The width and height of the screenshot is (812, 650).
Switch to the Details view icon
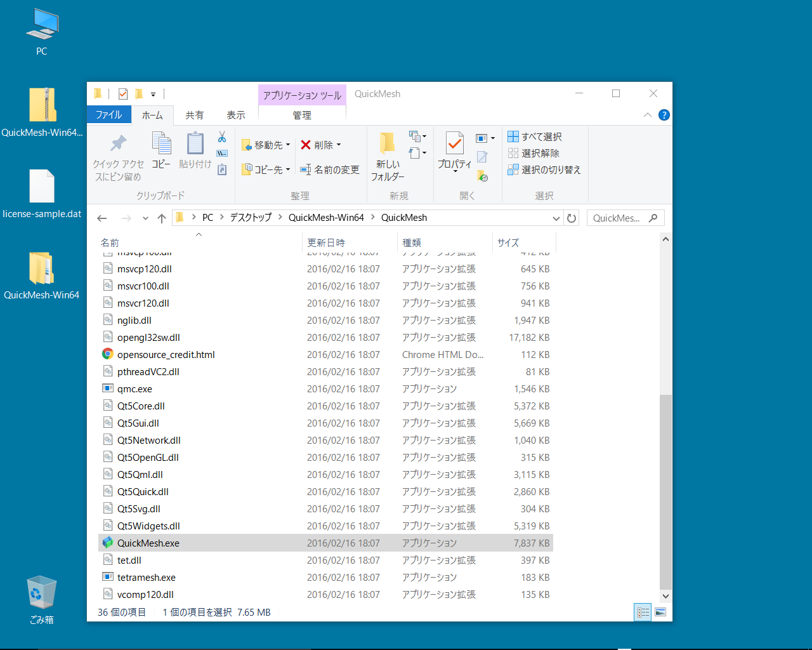[x=643, y=612]
